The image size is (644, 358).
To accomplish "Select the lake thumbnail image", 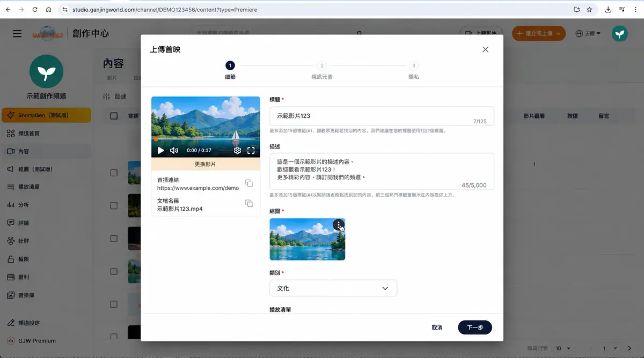I will [x=307, y=239].
